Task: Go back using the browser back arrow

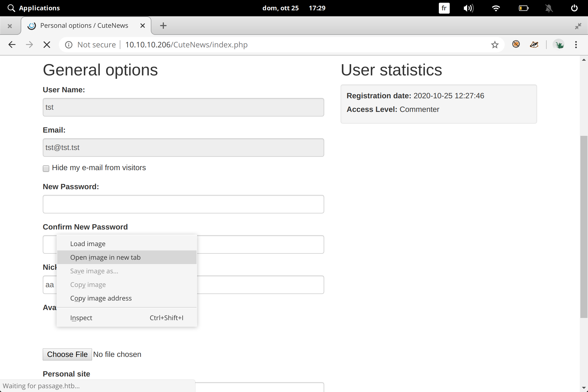Action: tap(12, 45)
